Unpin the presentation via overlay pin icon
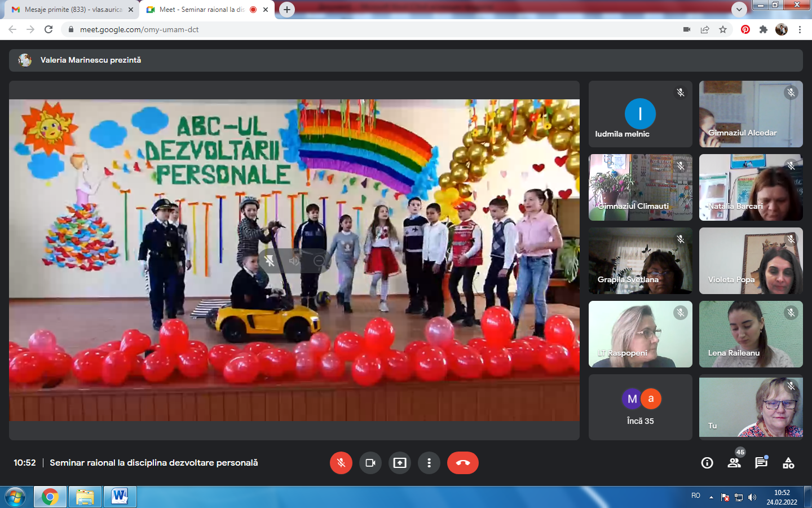Image resolution: width=812 pixels, height=508 pixels. [270, 261]
